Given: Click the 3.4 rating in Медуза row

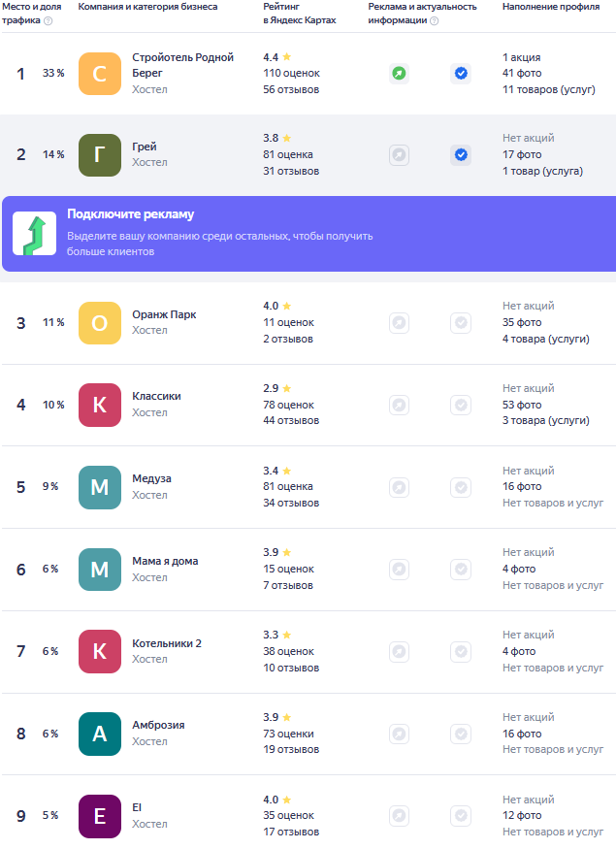Looking at the screenshot, I should click(x=277, y=471).
